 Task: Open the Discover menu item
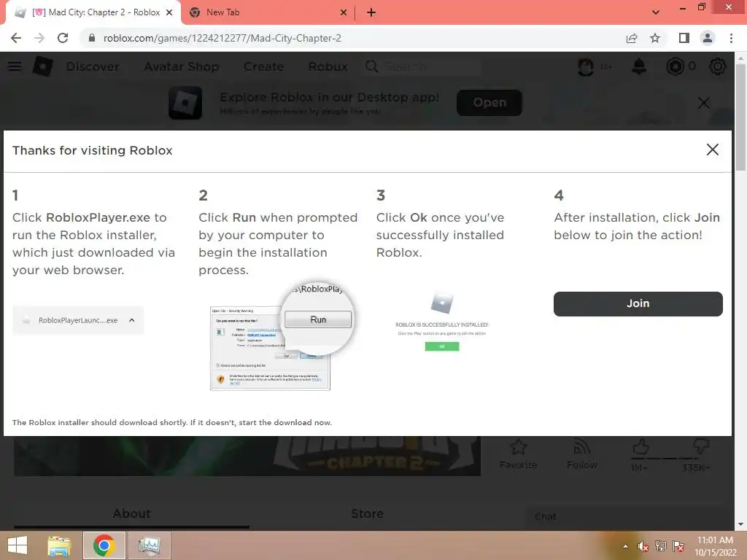93,66
